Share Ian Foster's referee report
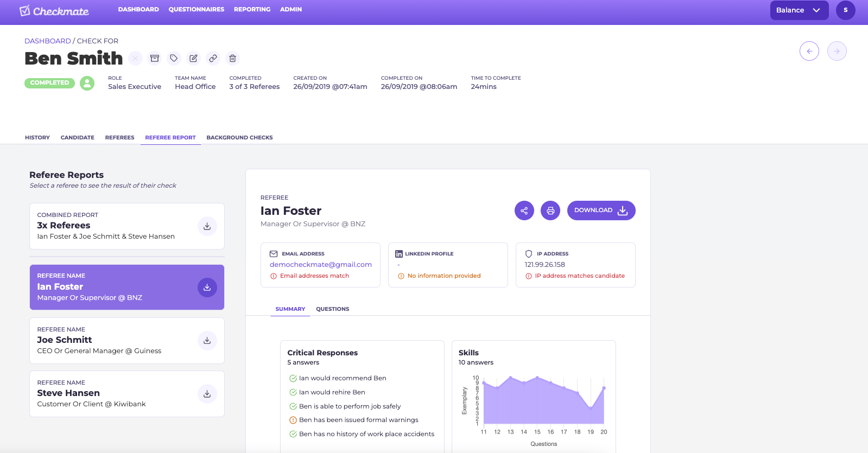Viewport: 868px width, 453px height. coord(524,210)
